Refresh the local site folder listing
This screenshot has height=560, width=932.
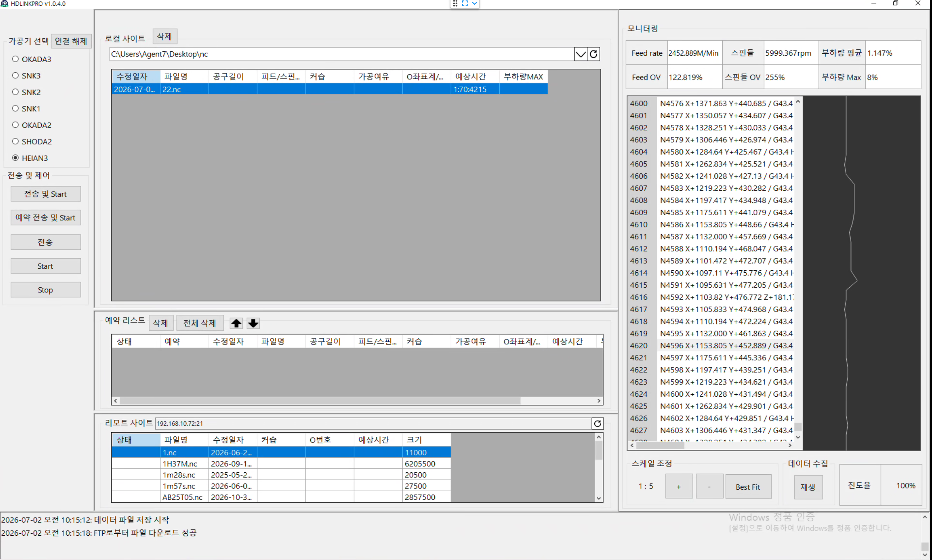click(594, 54)
